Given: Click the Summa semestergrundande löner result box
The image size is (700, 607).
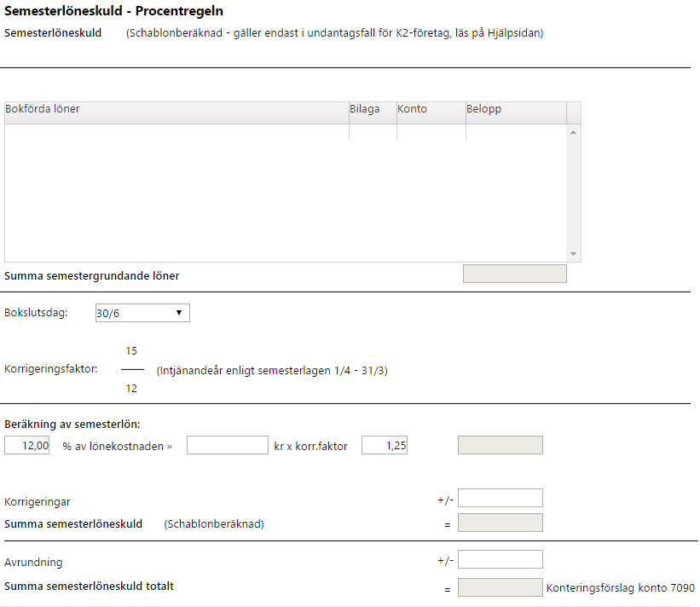Looking at the screenshot, I should click(x=515, y=274).
